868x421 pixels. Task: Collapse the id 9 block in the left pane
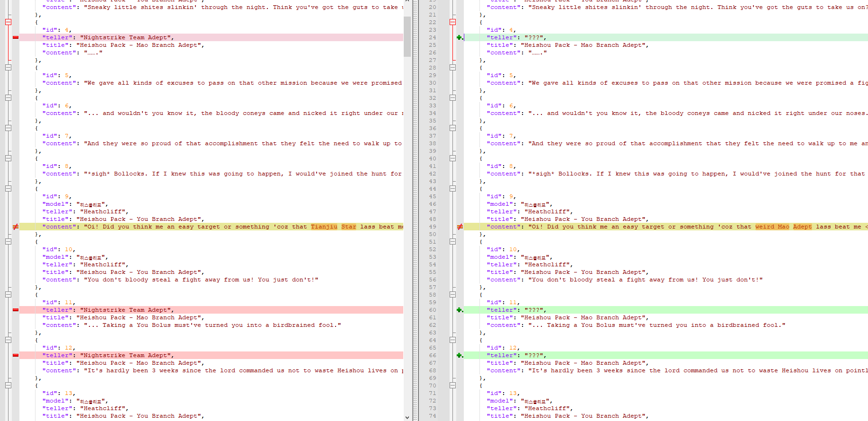(8, 189)
